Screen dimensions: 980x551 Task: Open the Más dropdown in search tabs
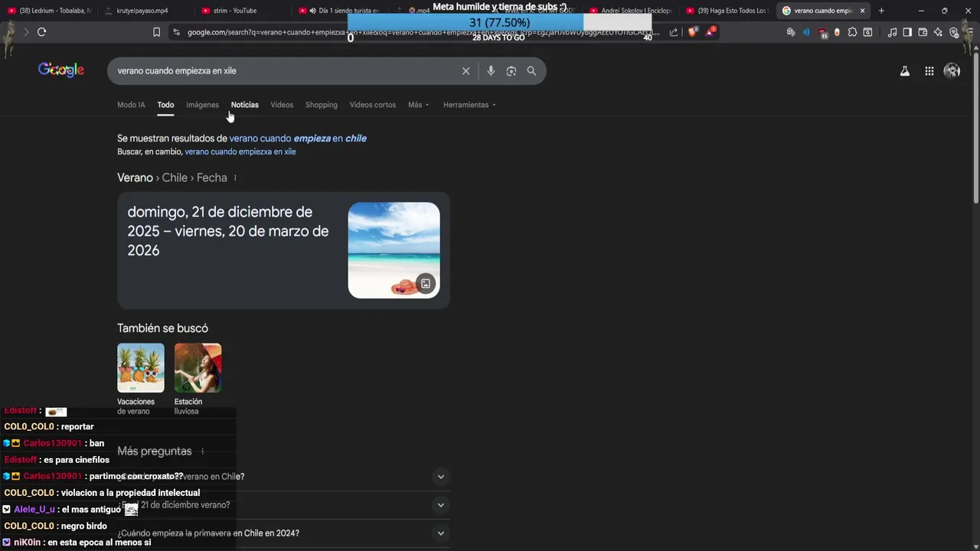pos(419,105)
